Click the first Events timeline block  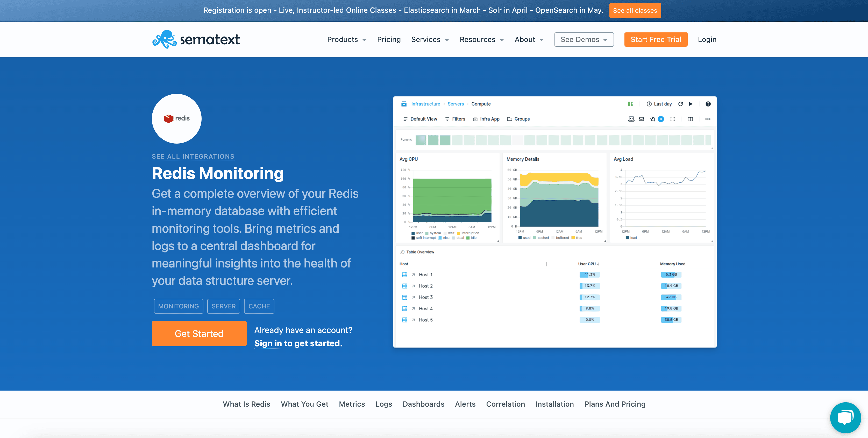(421, 140)
